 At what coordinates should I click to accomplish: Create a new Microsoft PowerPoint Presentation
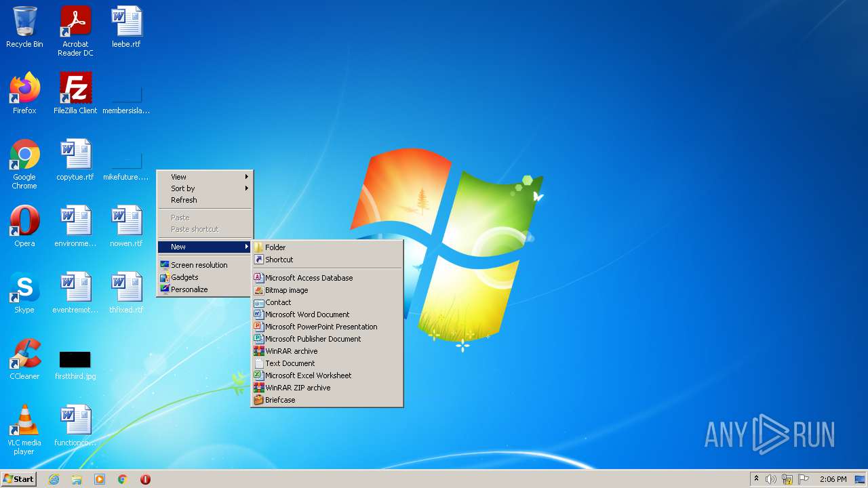click(x=327, y=327)
